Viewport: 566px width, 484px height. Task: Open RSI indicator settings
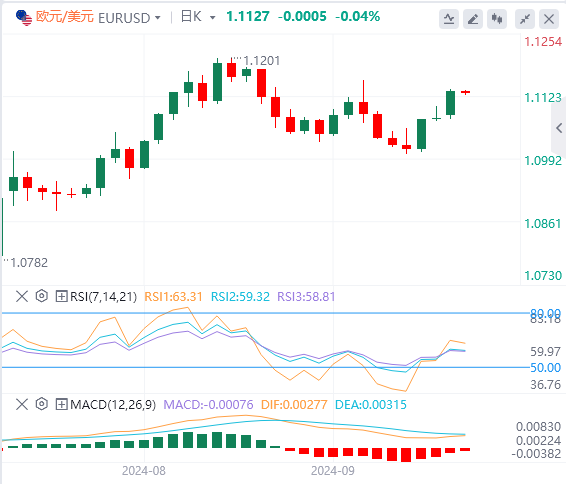(42, 296)
